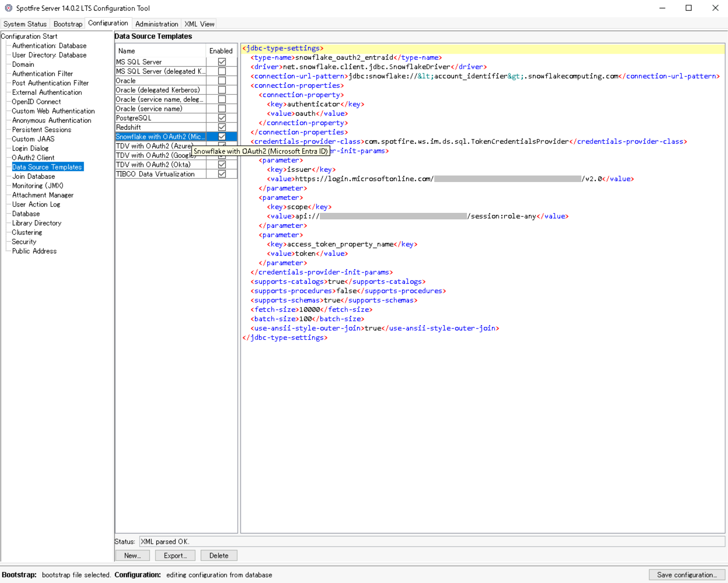The image size is (728, 583).
Task: Enable Oracle (service name, deleg...) checkbox
Action: point(222,99)
